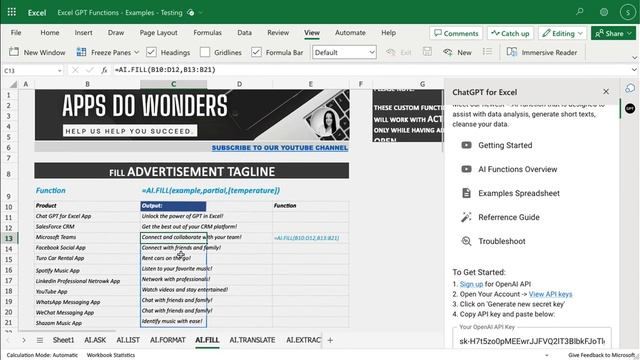
Task: Open the File menu
Action: tap(16, 33)
